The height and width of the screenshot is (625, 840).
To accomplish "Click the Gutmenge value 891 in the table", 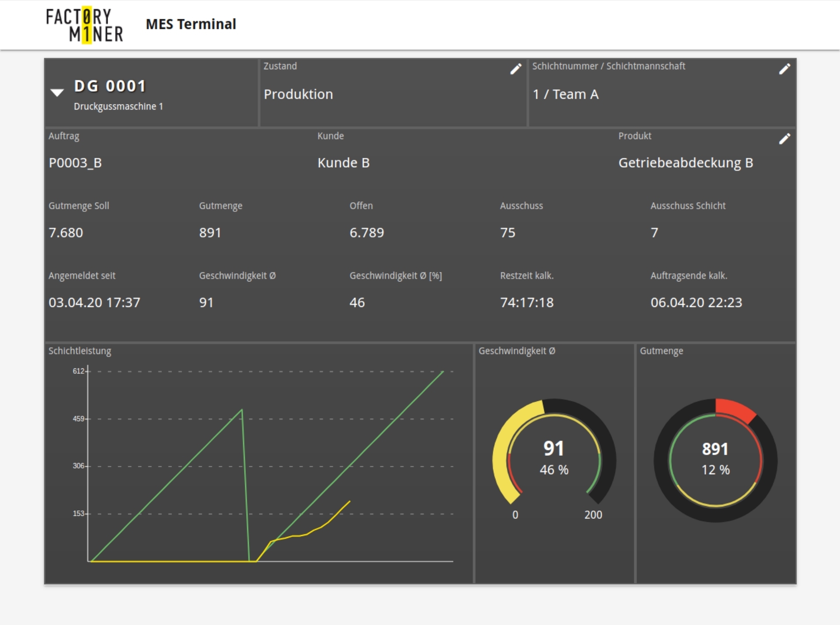I will 210,232.
